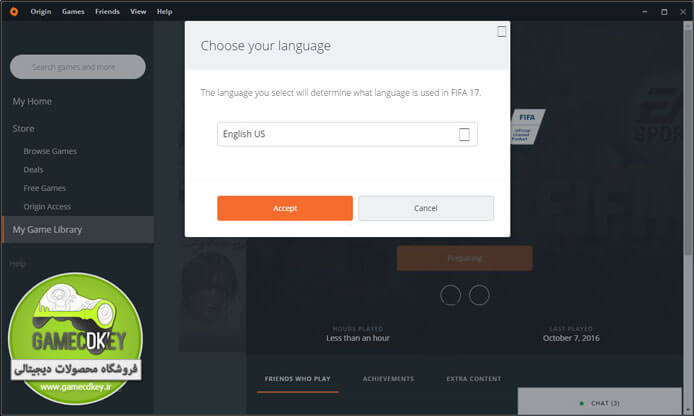Select My Game Library
694x416 pixels.
(78, 230)
